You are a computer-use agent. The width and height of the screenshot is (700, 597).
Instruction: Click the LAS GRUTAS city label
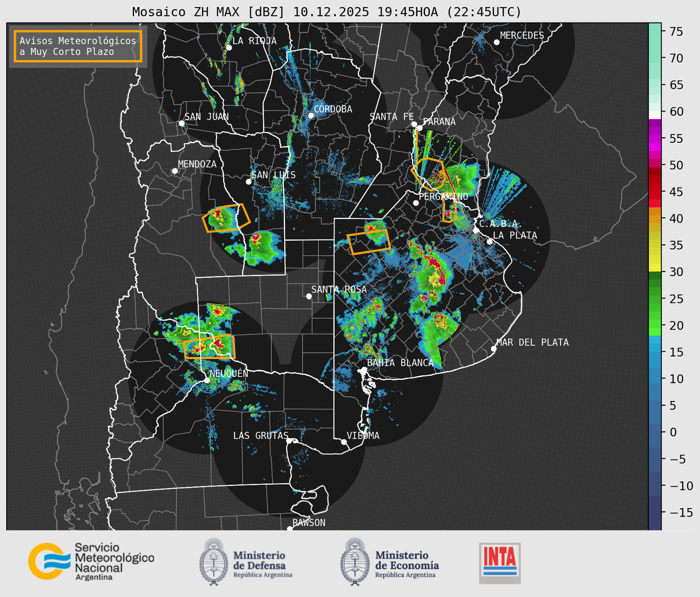261,436
